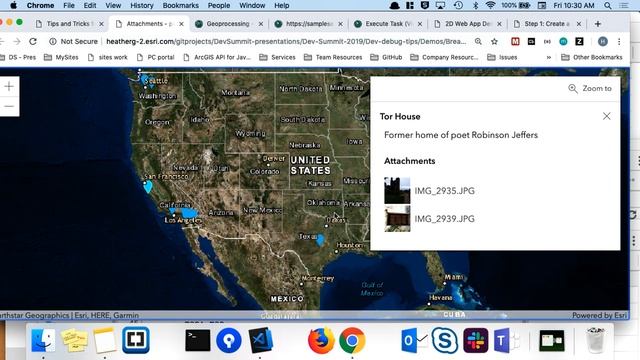Open the Z extension icon

(x=579, y=41)
